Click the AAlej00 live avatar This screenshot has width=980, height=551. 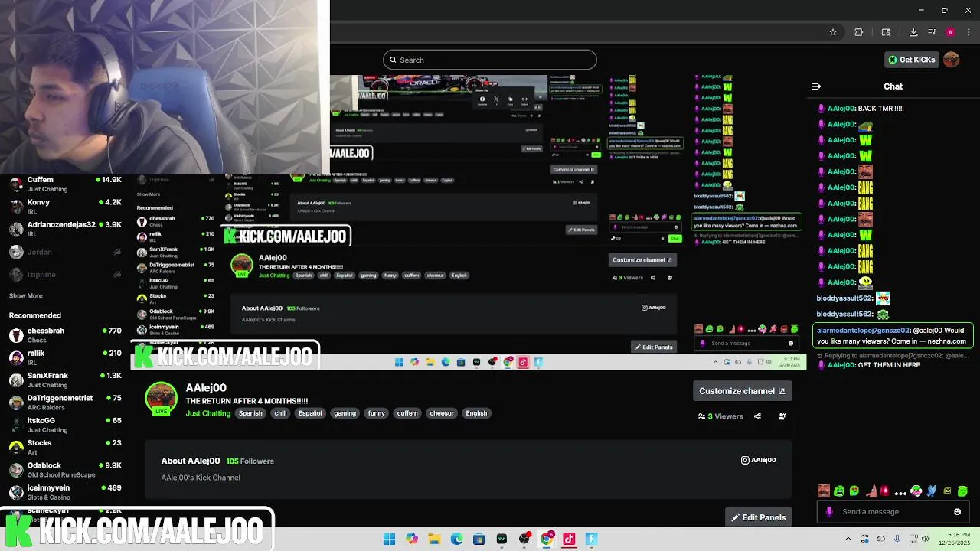[161, 399]
